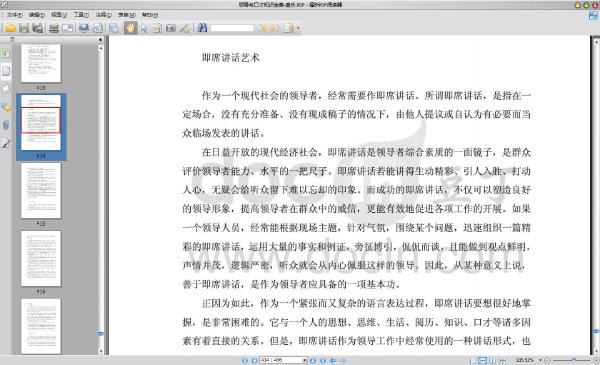This screenshot has height=365, width=600.
Task: Select the page 435 thumbnail
Action: point(41,191)
